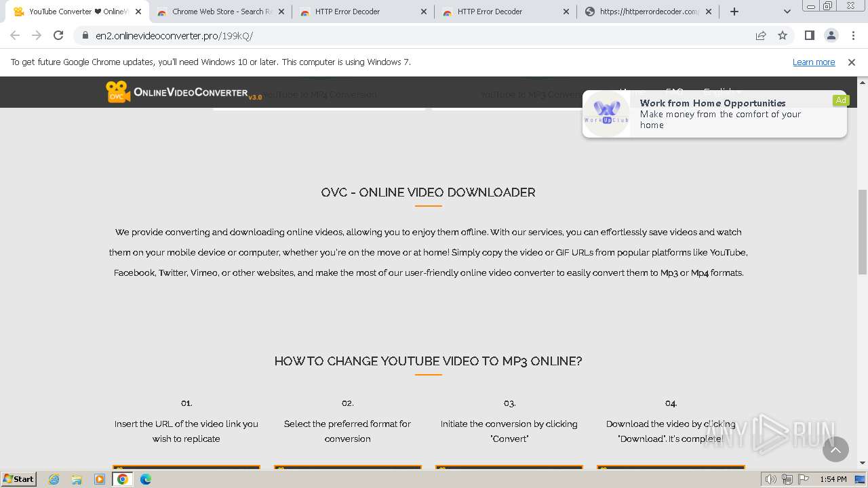Click the scrollbar down arrow

tap(863, 464)
